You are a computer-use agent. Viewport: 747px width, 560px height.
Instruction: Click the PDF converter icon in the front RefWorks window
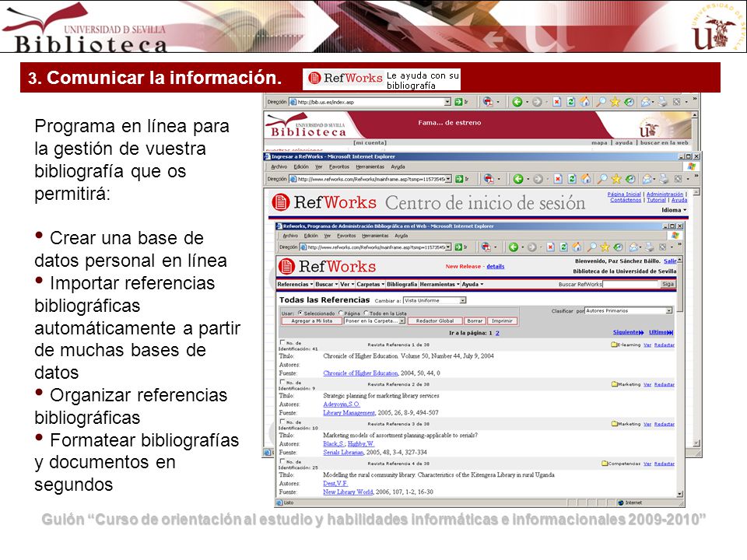[x=486, y=247]
